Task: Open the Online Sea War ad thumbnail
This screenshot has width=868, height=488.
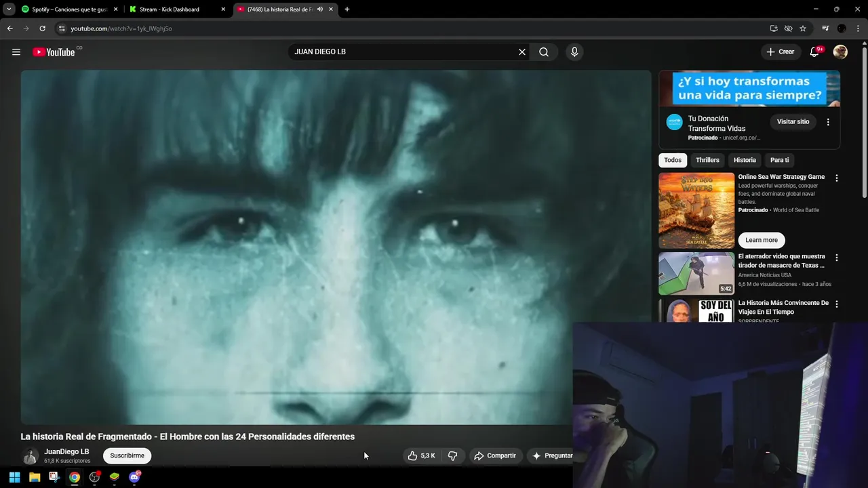Action: [696, 211]
